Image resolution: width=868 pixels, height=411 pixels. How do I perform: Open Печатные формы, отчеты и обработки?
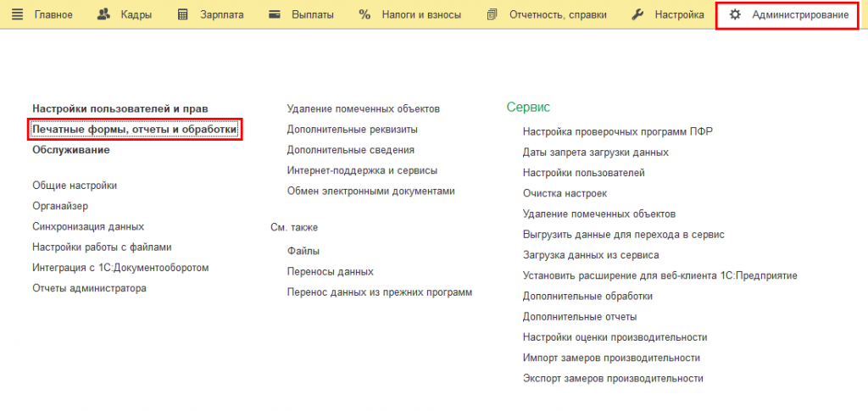click(135, 130)
